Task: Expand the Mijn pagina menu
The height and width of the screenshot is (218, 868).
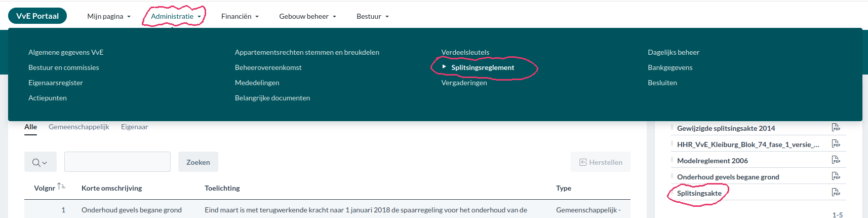Action: tap(108, 16)
